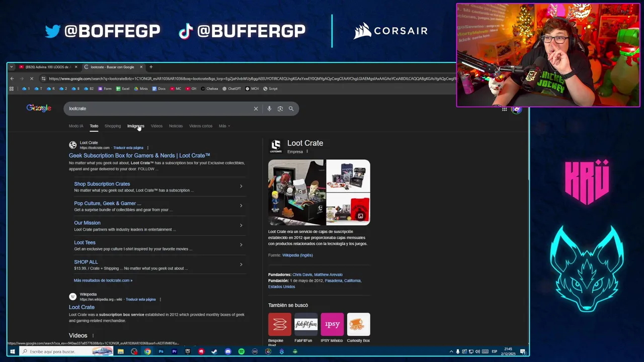Image resolution: width=644 pixels, height=362 pixels.
Task: Expand the Más search filter dropdown
Action: pyautogui.click(x=224, y=126)
